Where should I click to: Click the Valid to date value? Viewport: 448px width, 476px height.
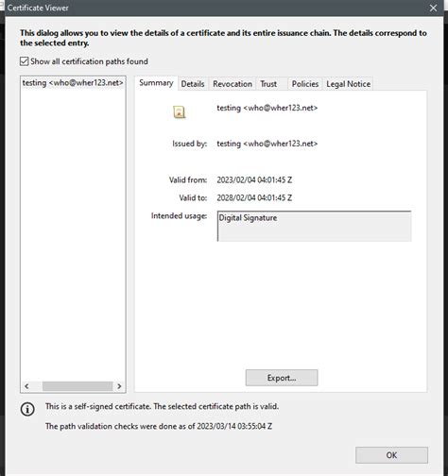pyautogui.click(x=254, y=198)
